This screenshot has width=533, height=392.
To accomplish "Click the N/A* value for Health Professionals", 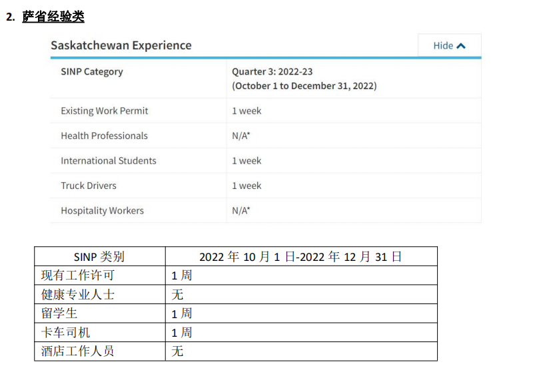I will (241, 136).
